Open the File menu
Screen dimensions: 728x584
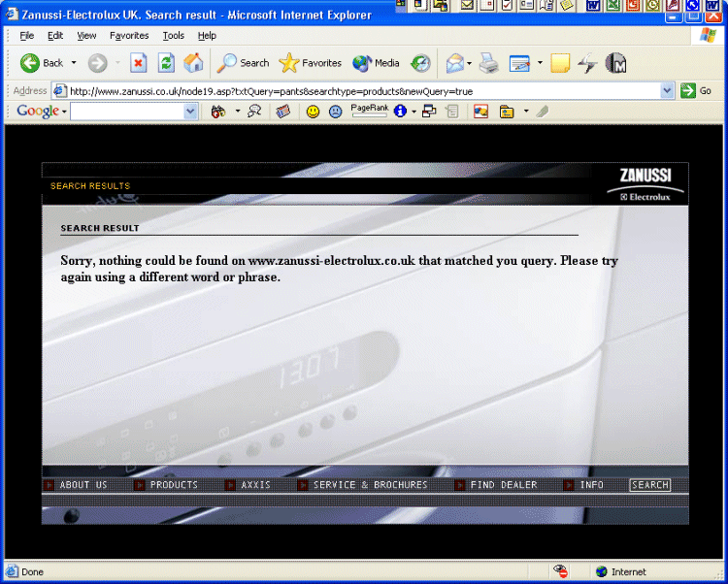(27, 36)
